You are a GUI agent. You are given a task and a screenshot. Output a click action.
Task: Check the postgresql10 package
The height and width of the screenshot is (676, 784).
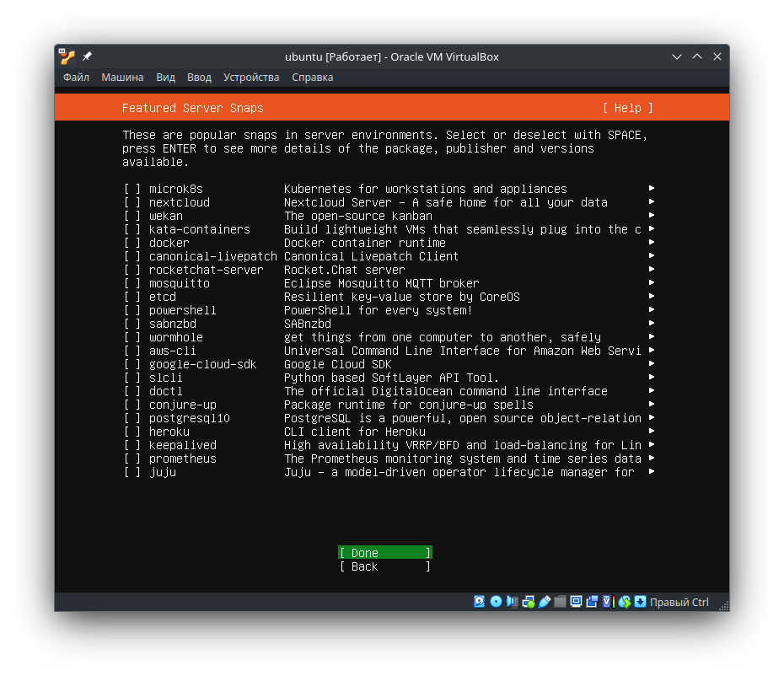pos(132,418)
